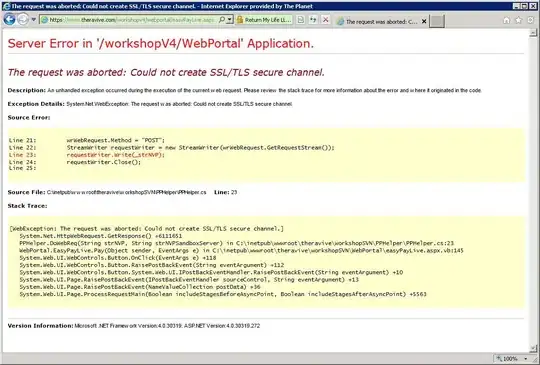The width and height of the screenshot is (540, 365).
Task: Click the Internet Explorer logo in title bar
Action: click(6, 6)
